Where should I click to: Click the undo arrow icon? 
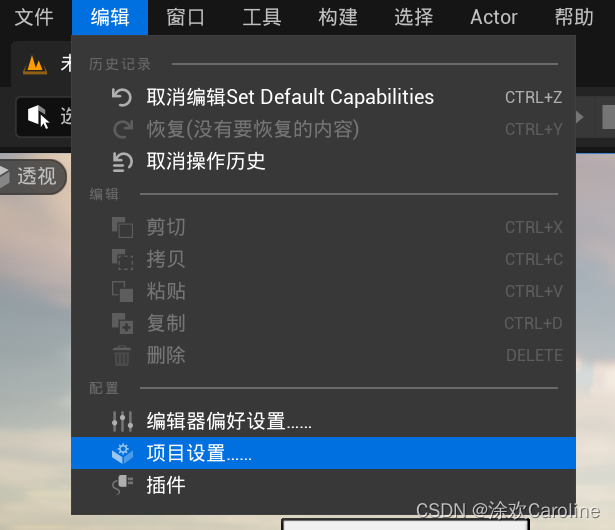(122, 97)
